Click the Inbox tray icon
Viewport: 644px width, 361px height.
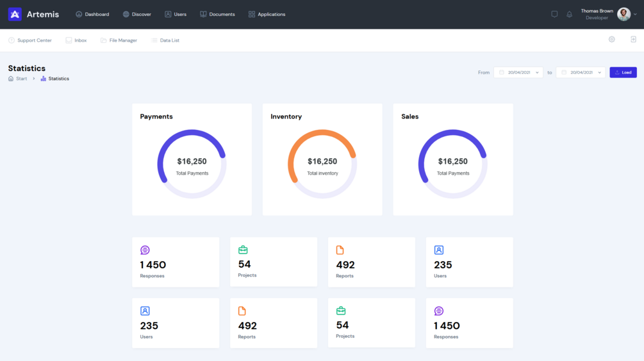point(69,40)
